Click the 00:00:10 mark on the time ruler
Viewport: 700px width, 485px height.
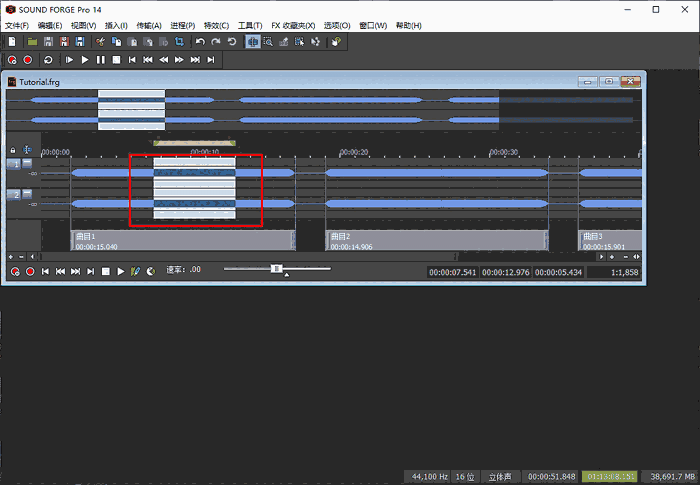pos(204,153)
